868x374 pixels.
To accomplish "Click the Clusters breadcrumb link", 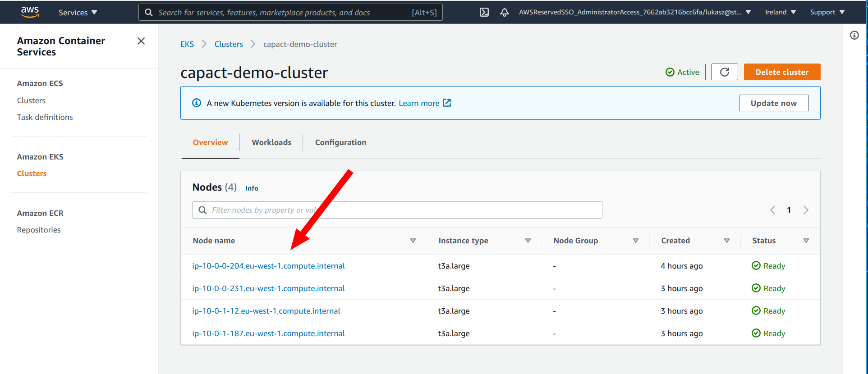I will 229,44.
